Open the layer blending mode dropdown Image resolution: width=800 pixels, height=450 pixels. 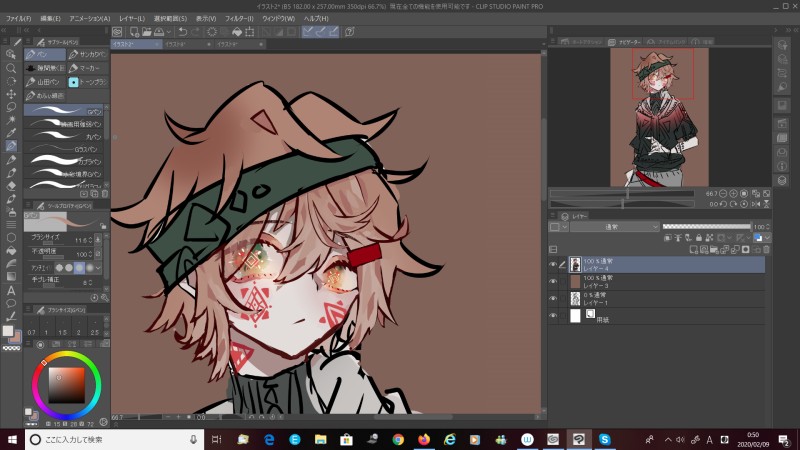pos(614,227)
